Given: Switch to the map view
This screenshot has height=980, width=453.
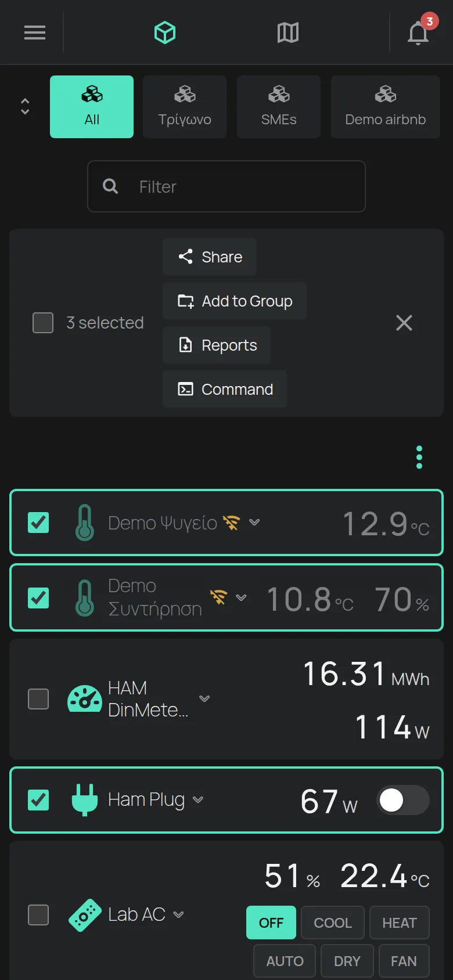Looking at the screenshot, I should click(x=288, y=33).
